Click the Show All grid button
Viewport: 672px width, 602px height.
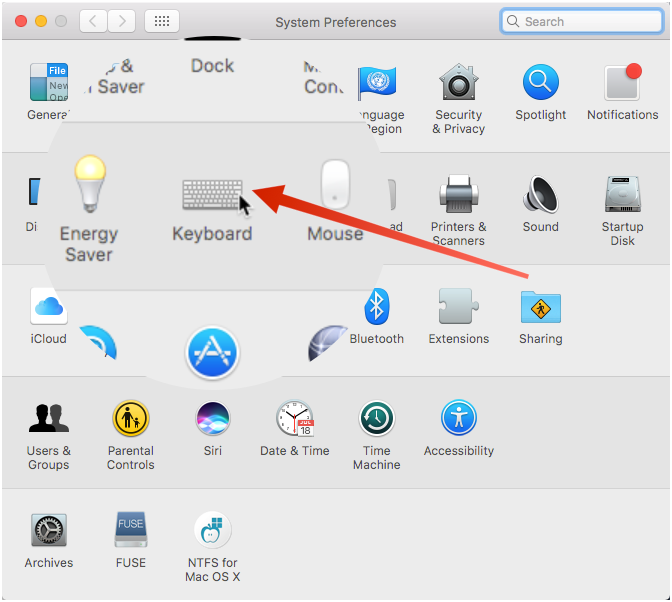click(x=162, y=21)
